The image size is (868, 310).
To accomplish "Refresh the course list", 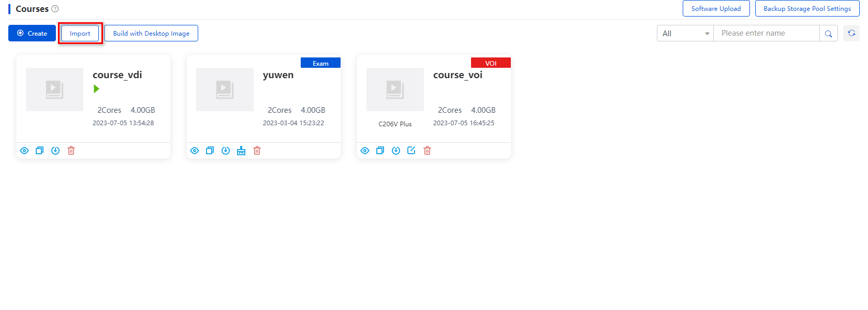I will coord(851,33).
